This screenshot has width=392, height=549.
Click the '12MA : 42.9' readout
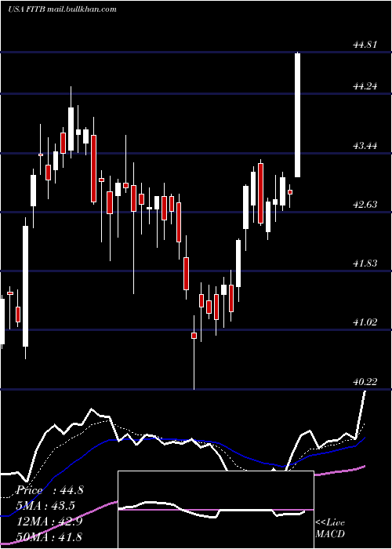50,521
